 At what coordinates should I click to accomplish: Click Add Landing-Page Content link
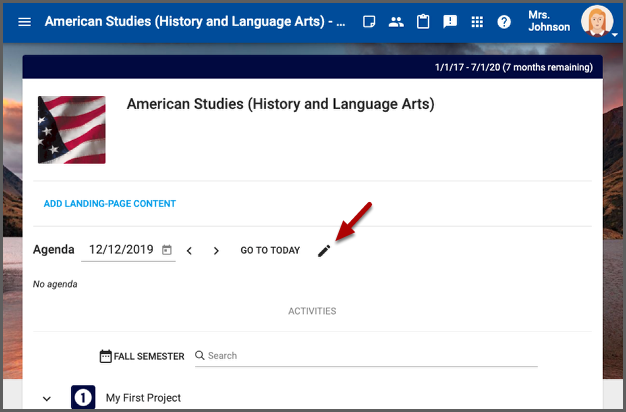[x=110, y=204]
